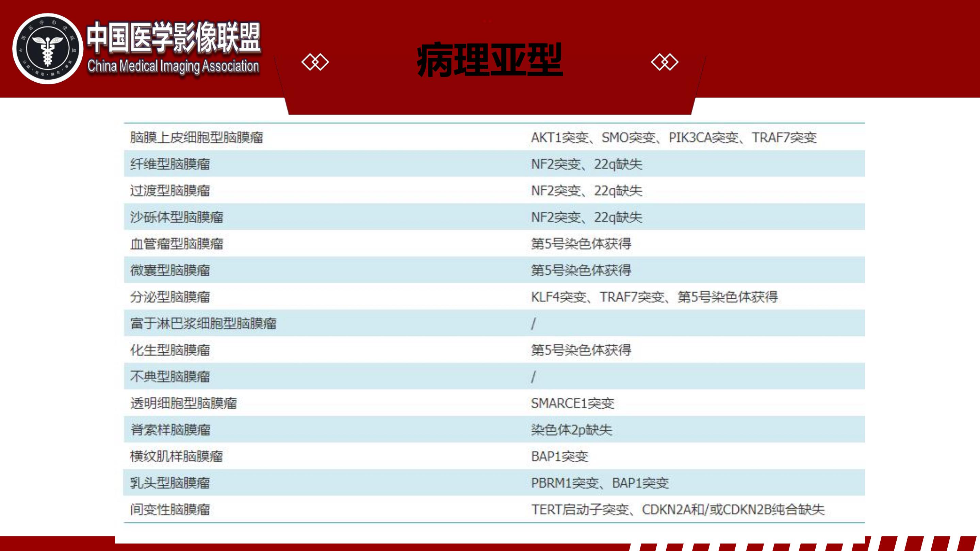980x551 pixels.
Task: Select the 透明细胞型脑膜瘤 row label
Action: 183,403
